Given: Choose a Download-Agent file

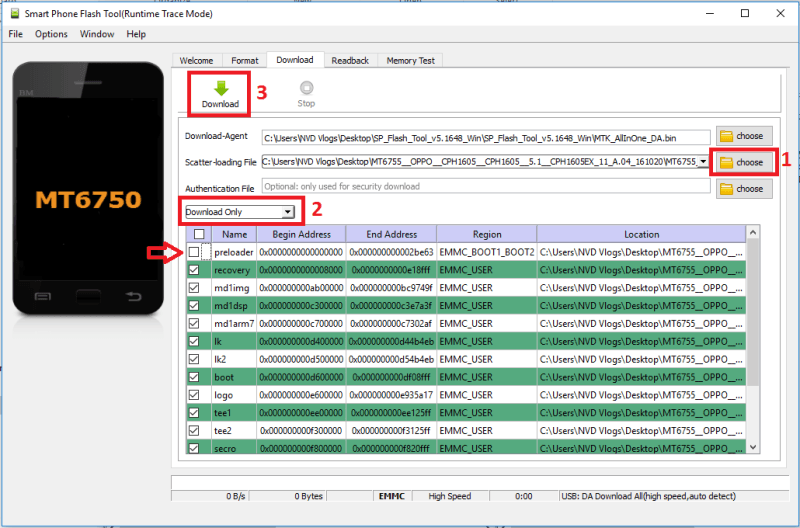Looking at the screenshot, I should (x=744, y=136).
